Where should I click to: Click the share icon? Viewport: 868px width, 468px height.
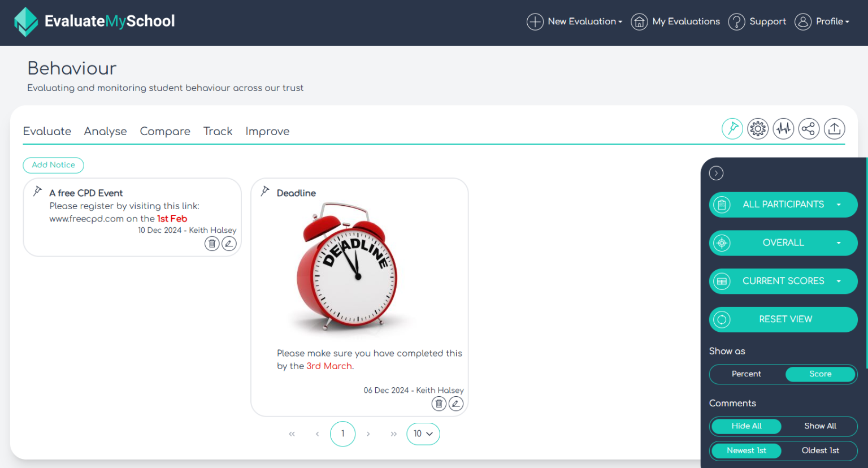click(809, 128)
